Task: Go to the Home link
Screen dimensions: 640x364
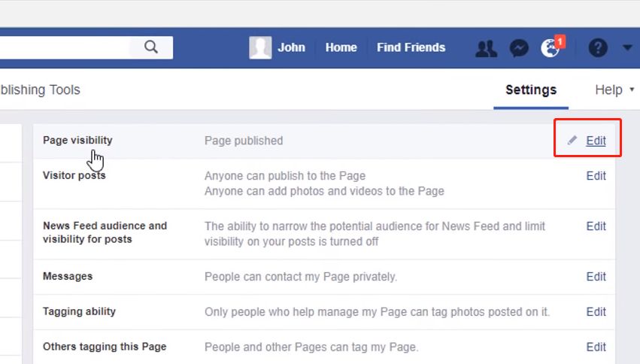Action: pos(341,47)
